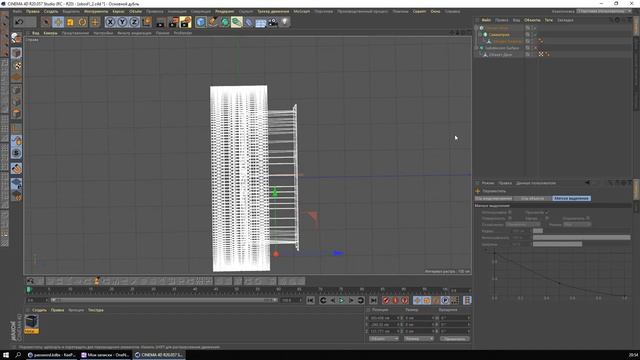This screenshot has height=360, width=640.
Task: Click the Применить button
Action: pos(454,339)
